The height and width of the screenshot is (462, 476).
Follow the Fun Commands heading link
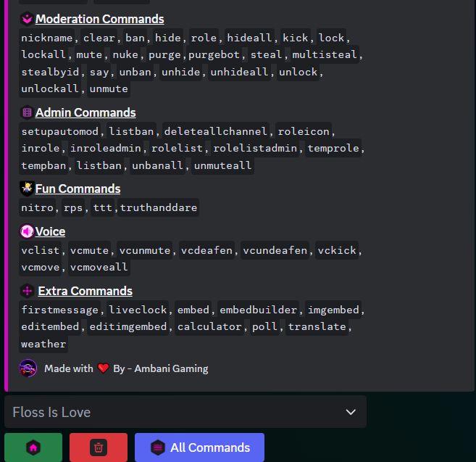click(78, 189)
